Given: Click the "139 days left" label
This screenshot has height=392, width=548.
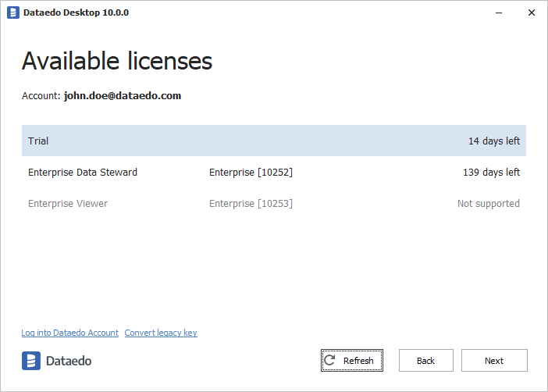Looking at the screenshot, I should [491, 173].
